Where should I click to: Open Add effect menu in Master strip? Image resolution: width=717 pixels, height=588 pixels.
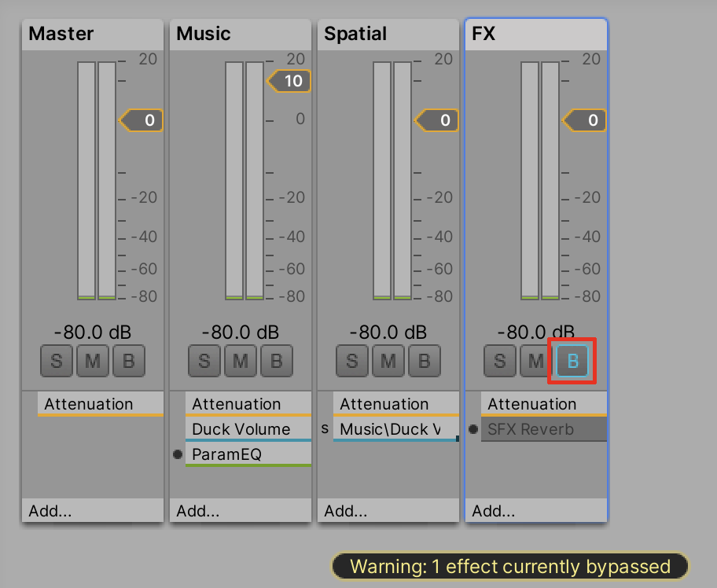(x=50, y=511)
